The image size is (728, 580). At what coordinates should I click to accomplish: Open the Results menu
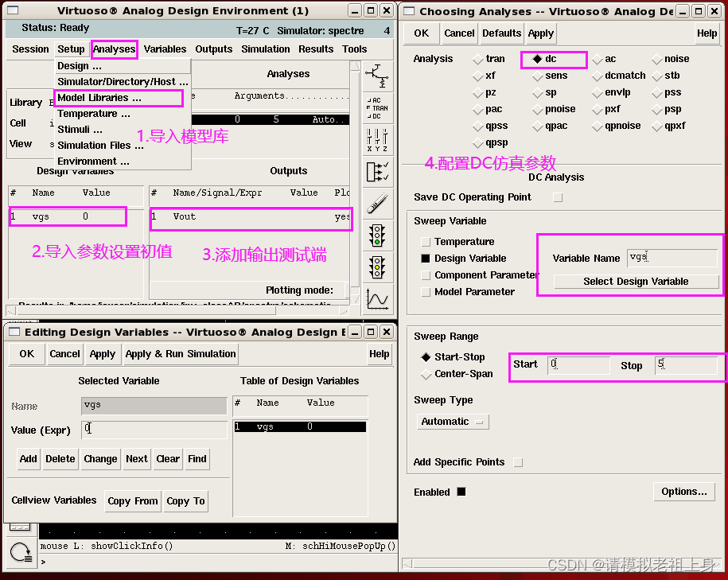(316, 49)
